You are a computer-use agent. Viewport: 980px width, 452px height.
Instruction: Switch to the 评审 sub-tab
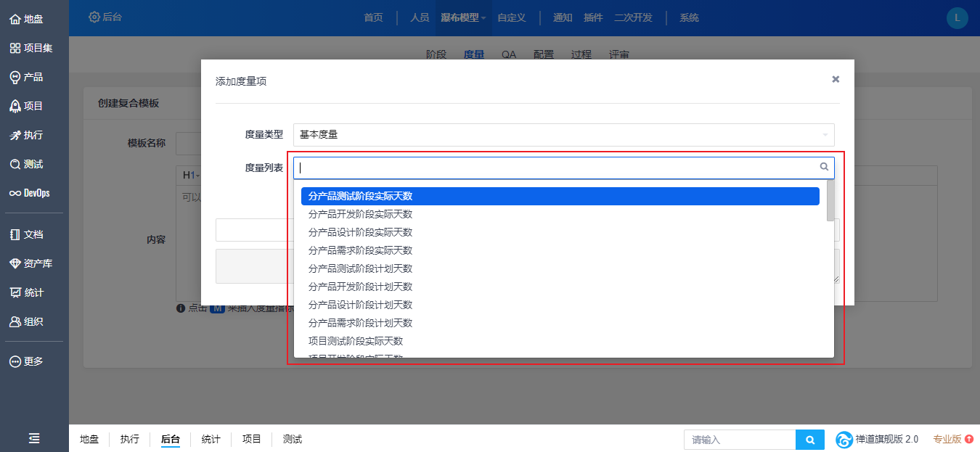click(x=619, y=54)
